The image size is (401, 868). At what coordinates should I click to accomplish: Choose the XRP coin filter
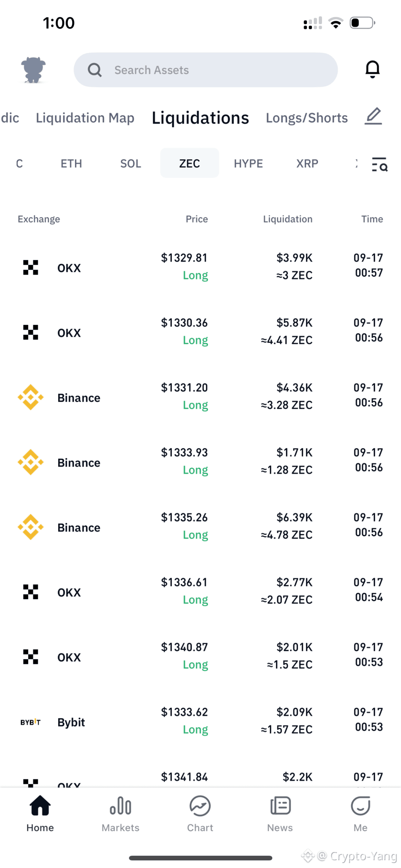(308, 163)
